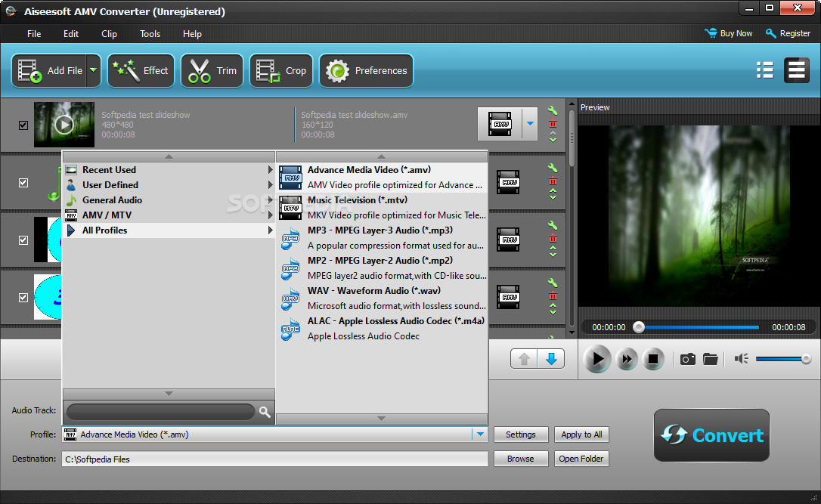Screen dimensions: 821x504
Task: Open the Effect tool
Action: 141,71
